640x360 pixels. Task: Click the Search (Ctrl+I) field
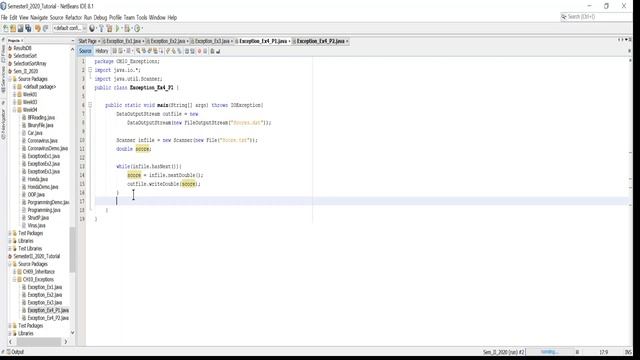[596, 17]
